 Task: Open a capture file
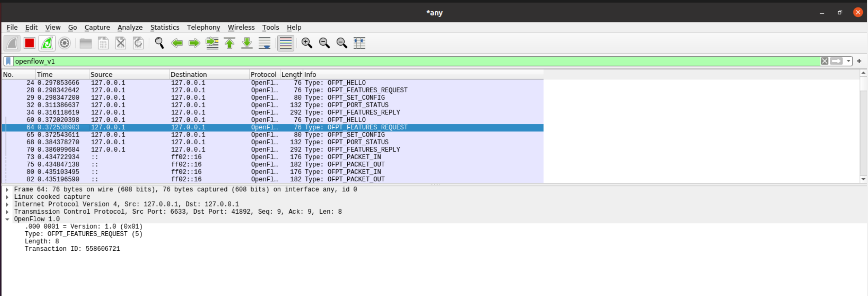(86, 43)
